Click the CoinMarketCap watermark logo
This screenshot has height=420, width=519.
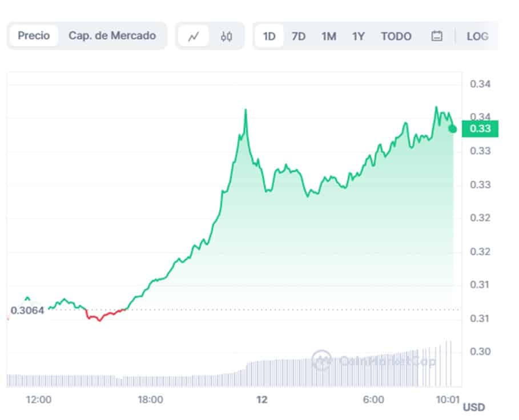coord(321,360)
